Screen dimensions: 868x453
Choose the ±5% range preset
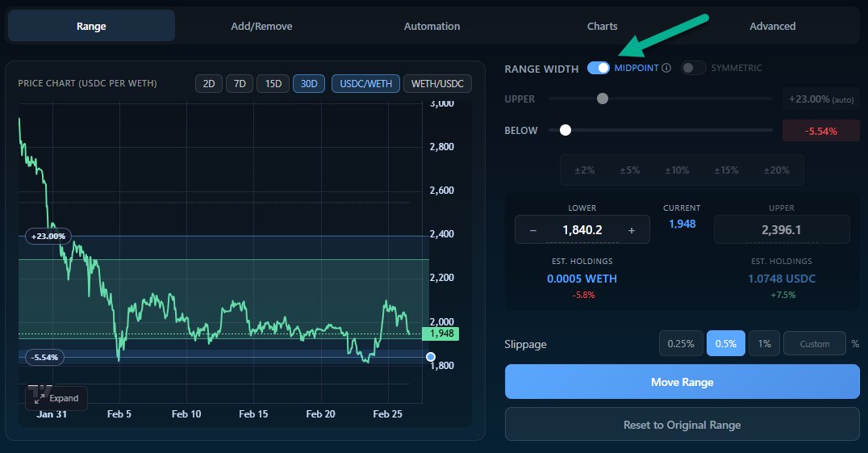coord(630,170)
